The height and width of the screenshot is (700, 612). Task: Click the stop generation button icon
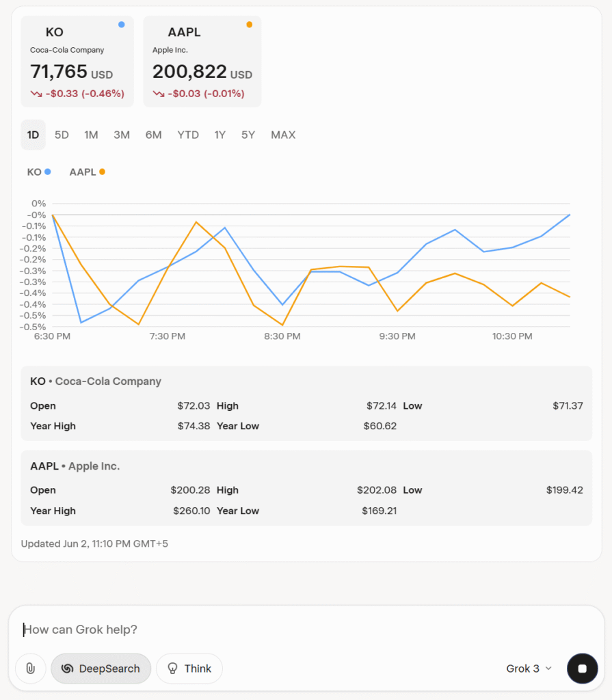pyautogui.click(x=582, y=669)
